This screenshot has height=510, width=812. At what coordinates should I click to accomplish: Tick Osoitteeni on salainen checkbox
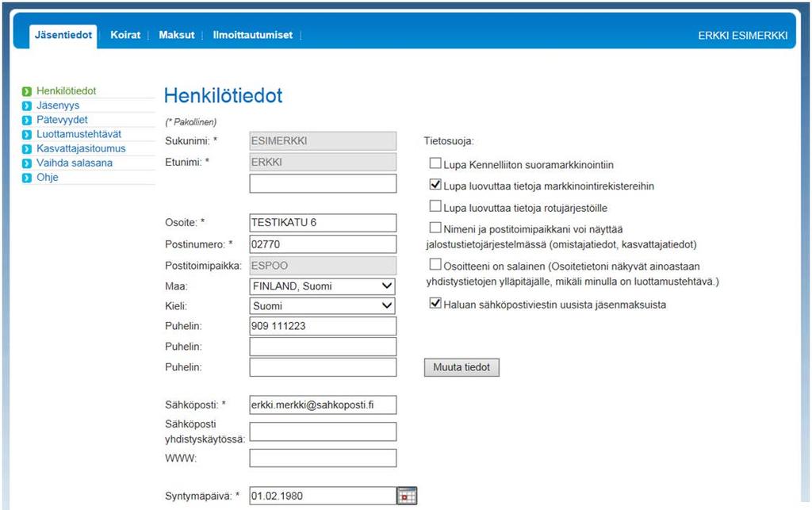[x=435, y=265]
